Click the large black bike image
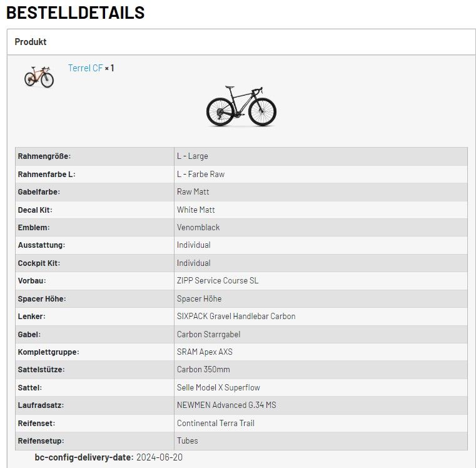Image resolution: width=476 pixels, height=468 pixels. point(241,105)
